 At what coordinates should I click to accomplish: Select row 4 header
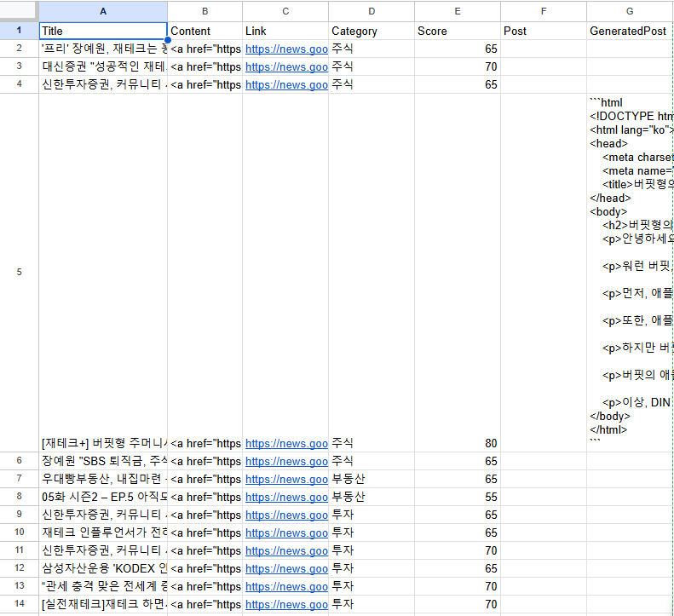[x=19, y=84]
